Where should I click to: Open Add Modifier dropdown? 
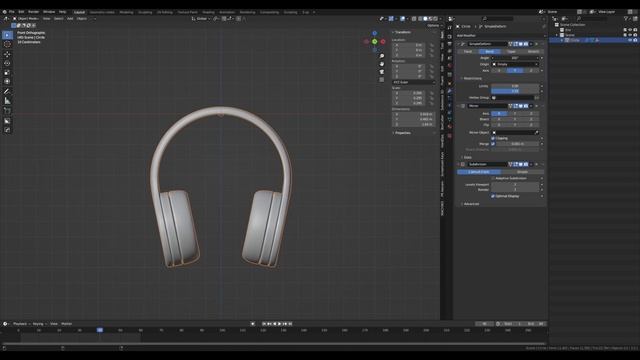501,36
